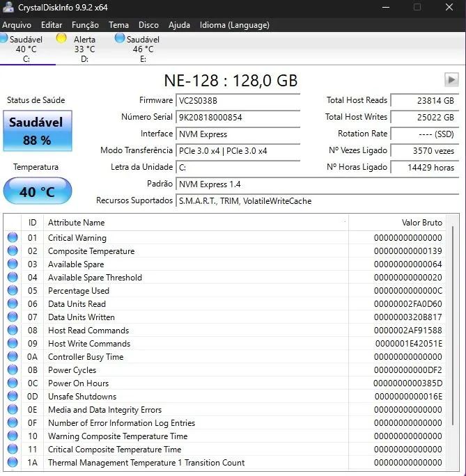466x476 pixels.
Task: Click the status orb for Data Units Written
Action: 13,317
